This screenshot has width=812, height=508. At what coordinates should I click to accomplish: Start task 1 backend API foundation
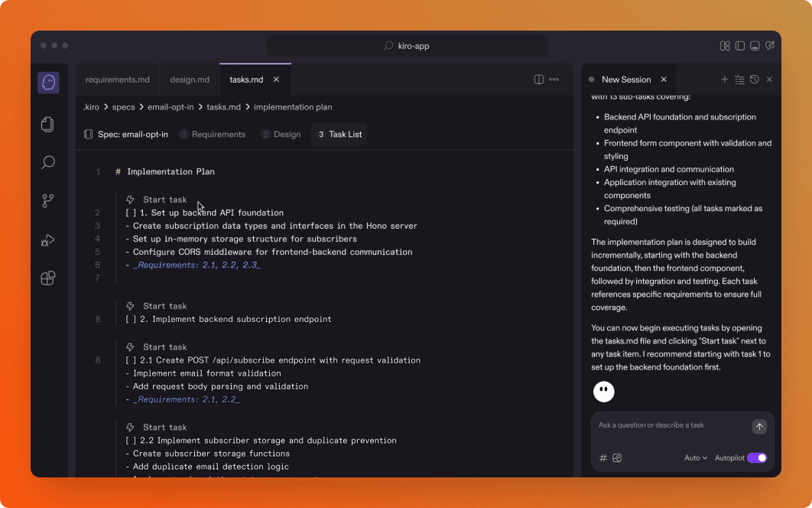click(163, 199)
